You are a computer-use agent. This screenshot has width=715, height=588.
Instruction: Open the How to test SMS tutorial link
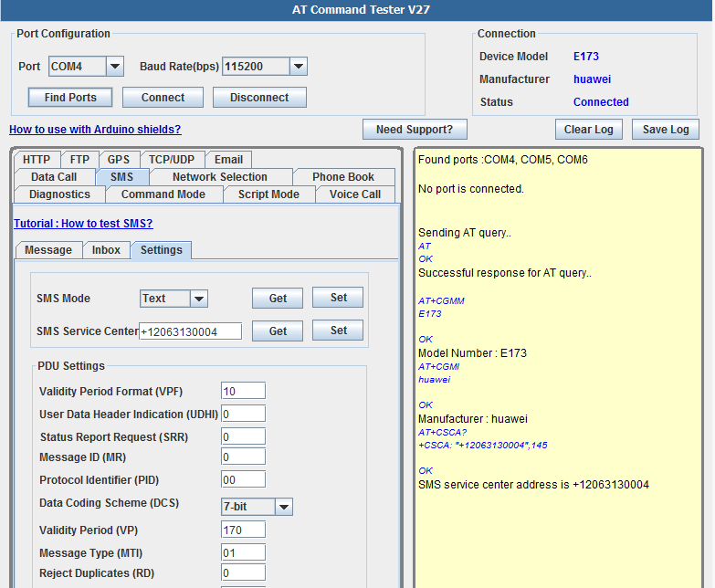[83, 224]
